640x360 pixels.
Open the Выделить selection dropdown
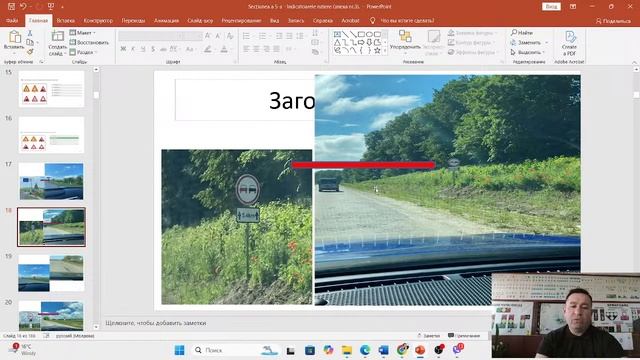coord(528,52)
